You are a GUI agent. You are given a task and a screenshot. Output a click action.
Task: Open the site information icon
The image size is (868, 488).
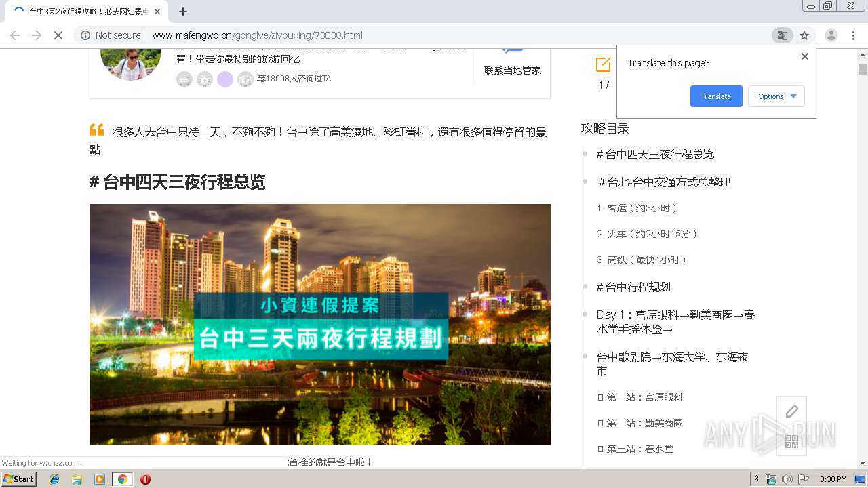(x=85, y=35)
